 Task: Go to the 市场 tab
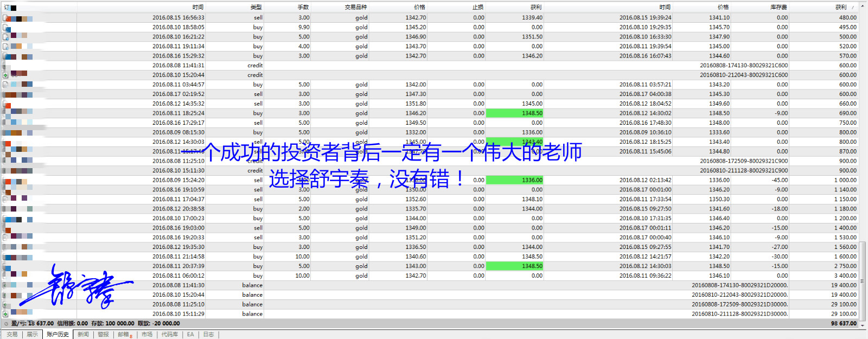pos(147,335)
